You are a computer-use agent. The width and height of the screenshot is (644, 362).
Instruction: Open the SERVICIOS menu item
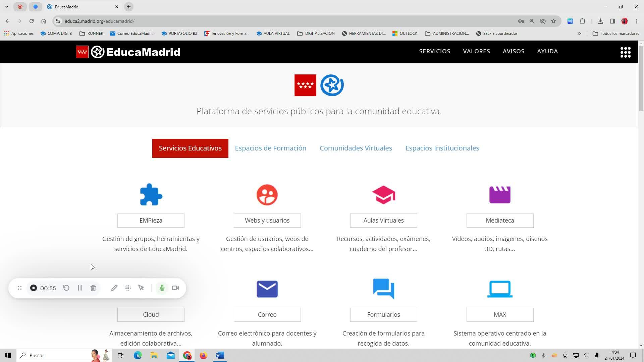(434, 51)
